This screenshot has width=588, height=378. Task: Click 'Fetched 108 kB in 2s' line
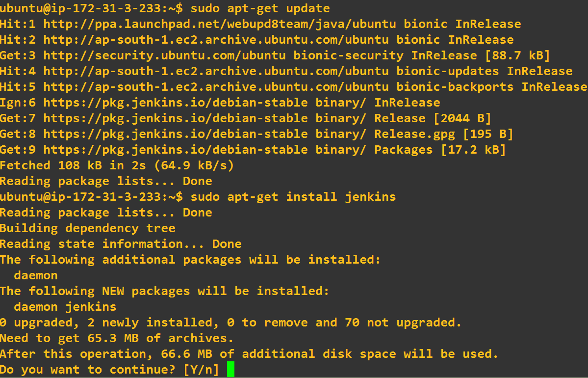click(117, 165)
